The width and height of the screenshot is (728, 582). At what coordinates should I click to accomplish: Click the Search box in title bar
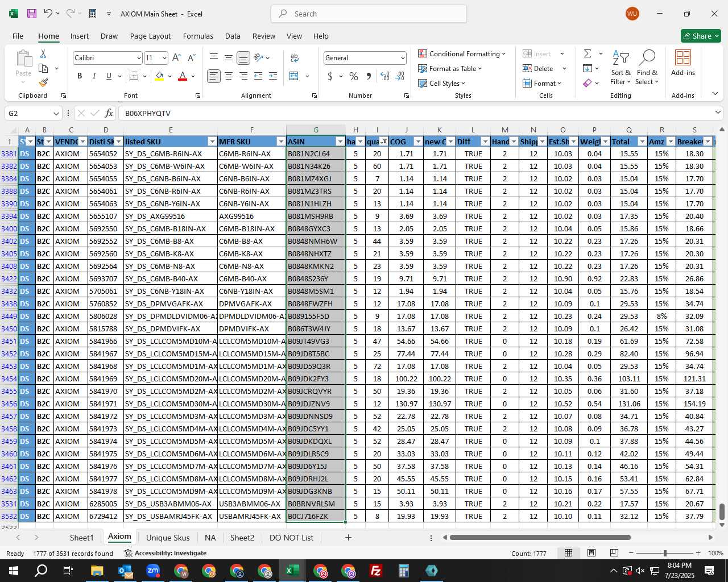(369, 14)
